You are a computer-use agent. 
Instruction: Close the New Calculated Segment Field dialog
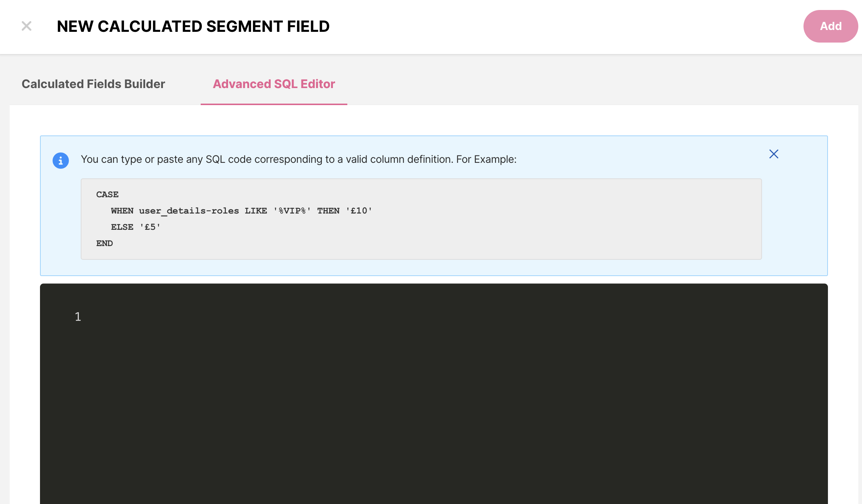point(27,26)
